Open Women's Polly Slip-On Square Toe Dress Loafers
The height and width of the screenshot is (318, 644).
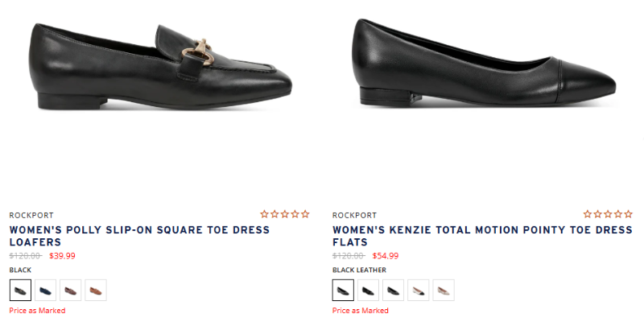pos(139,236)
